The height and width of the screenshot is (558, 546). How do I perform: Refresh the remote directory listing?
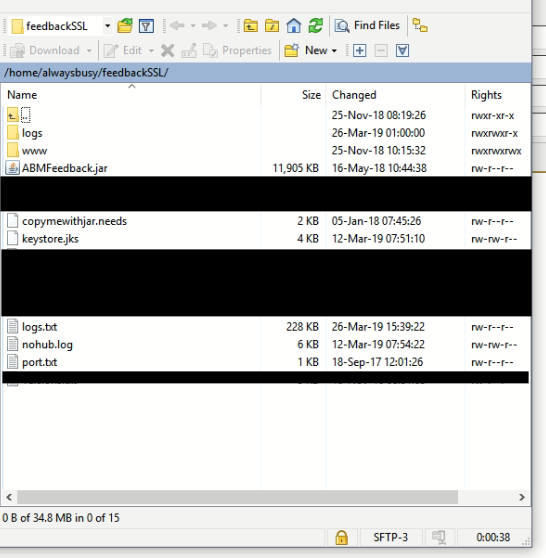click(x=315, y=26)
